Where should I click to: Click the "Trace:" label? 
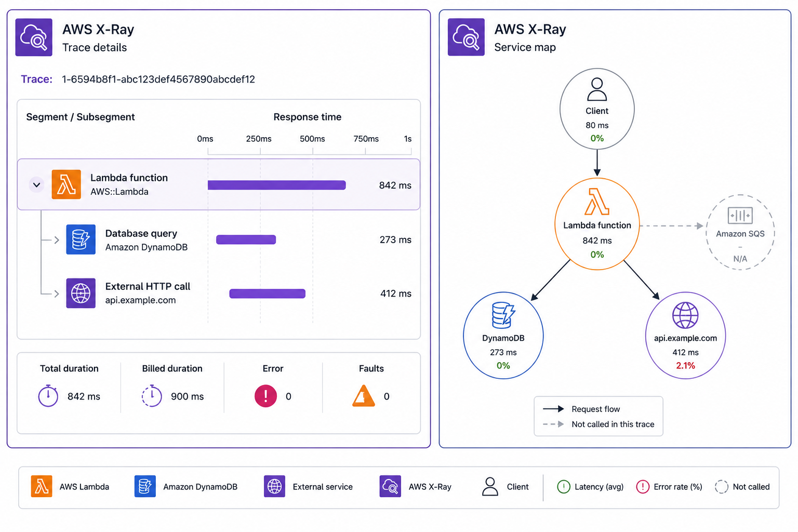tap(36, 79)
